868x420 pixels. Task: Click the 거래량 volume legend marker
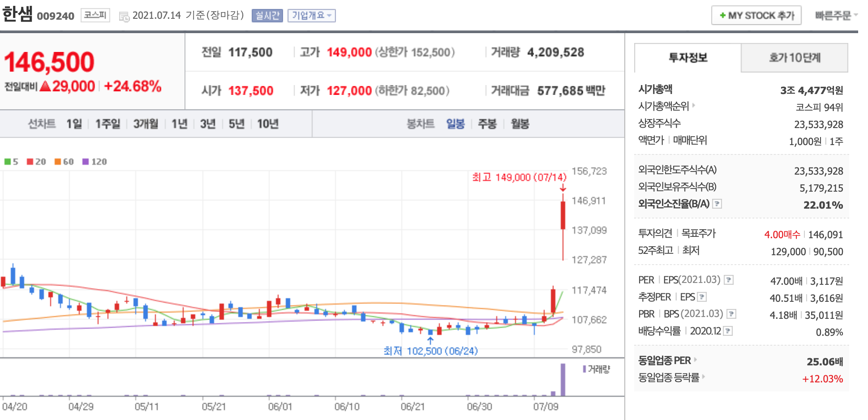tap(596, 369)
